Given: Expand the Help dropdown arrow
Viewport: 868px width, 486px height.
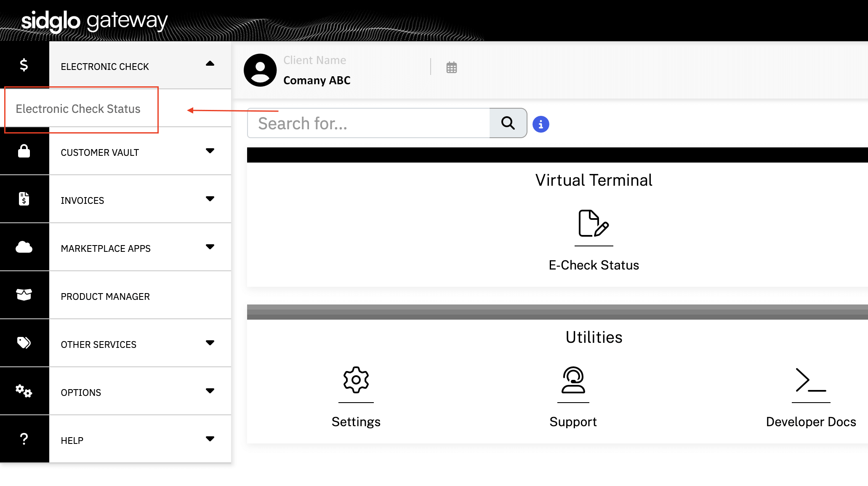Looking at the screenshot, I should tap(210, 439).
